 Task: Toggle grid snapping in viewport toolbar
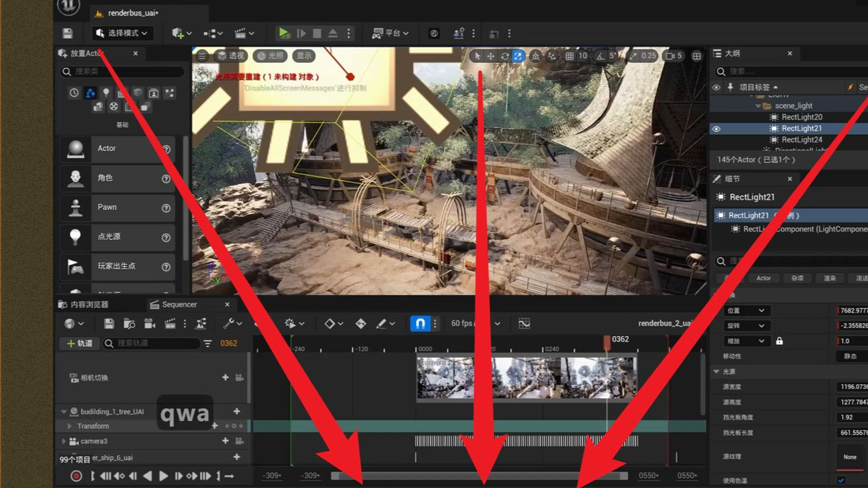(569, 56)
